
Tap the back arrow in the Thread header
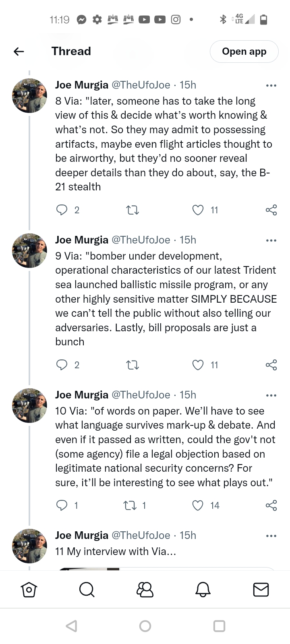pyautogui.click(x=19, y=52)
